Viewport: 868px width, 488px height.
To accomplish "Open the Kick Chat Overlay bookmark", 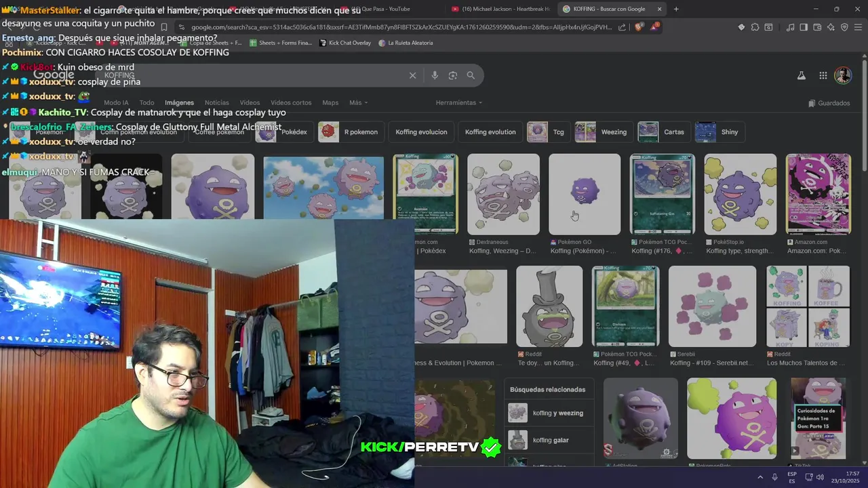I will point(344,43).
